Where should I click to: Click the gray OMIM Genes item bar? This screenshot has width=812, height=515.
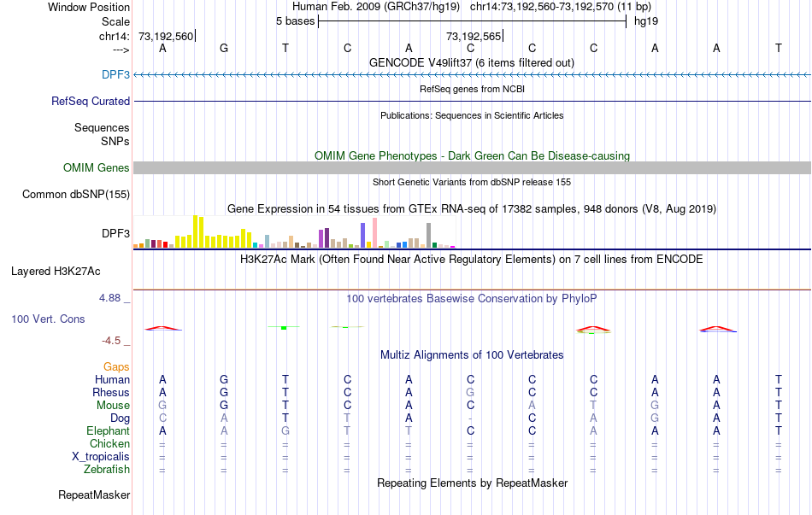click(x=473, y=167)
